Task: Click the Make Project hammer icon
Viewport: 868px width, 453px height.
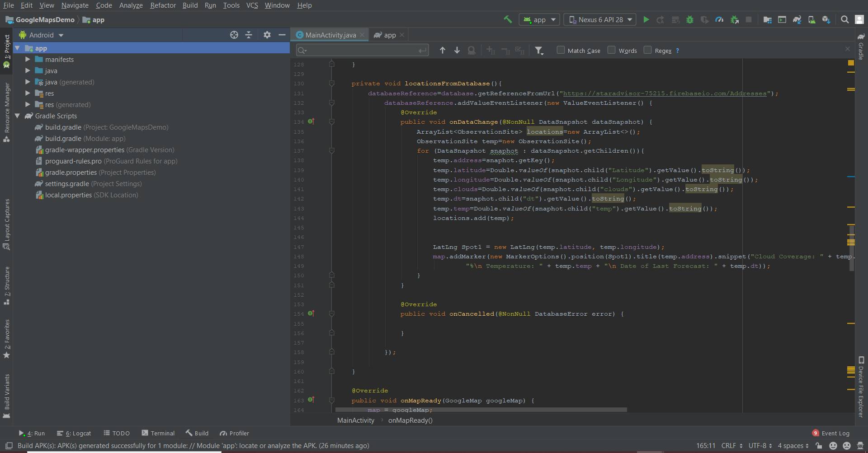Action: tap(508, 19)
